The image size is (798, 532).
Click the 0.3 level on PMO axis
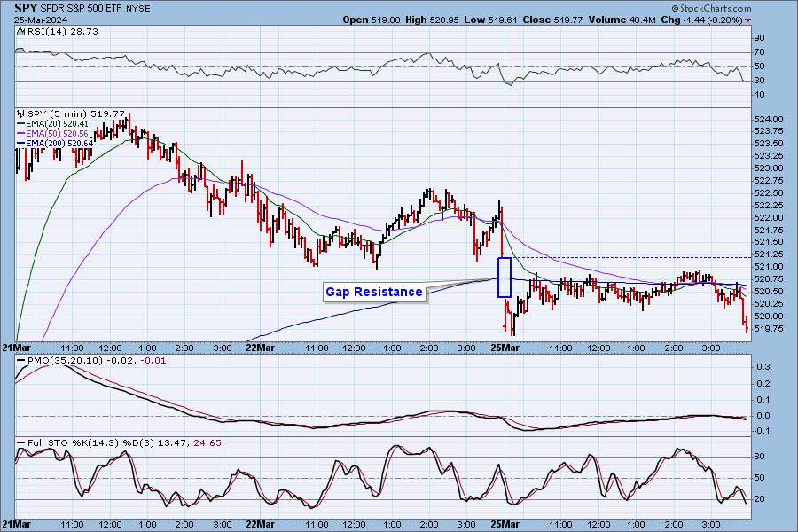click(763, 367)
